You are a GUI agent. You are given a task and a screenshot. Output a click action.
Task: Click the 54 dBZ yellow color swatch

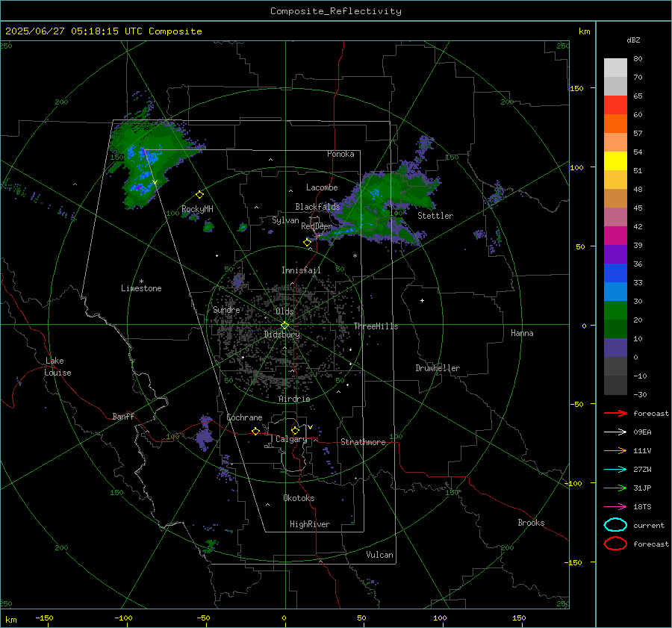[x=615, y=161]
